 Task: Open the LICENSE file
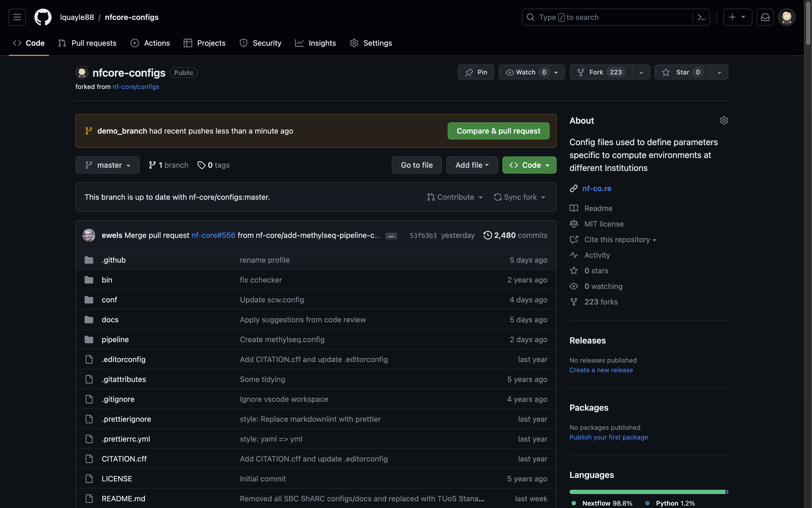coord(117,479)
